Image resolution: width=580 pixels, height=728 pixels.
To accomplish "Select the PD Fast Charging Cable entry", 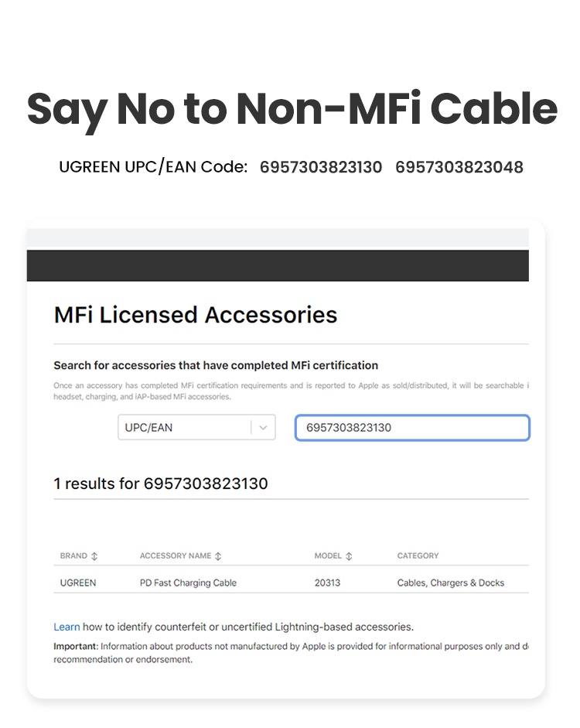I will (x=188, y=583).
